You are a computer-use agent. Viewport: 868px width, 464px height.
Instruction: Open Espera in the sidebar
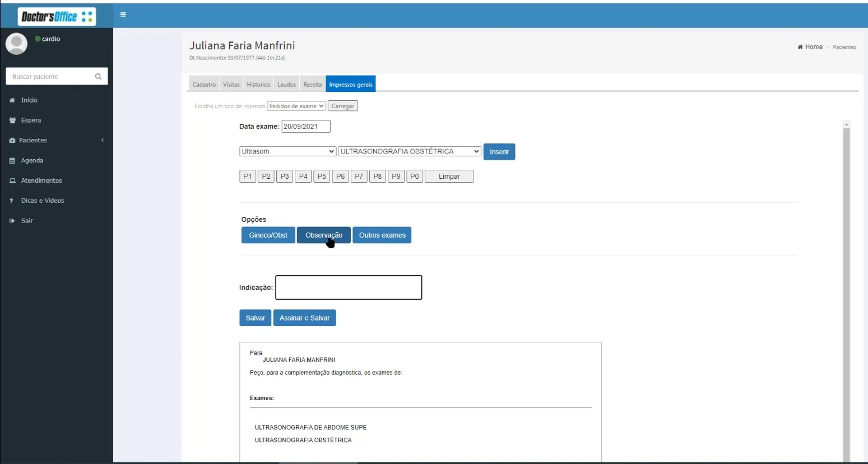pos(31,120)
